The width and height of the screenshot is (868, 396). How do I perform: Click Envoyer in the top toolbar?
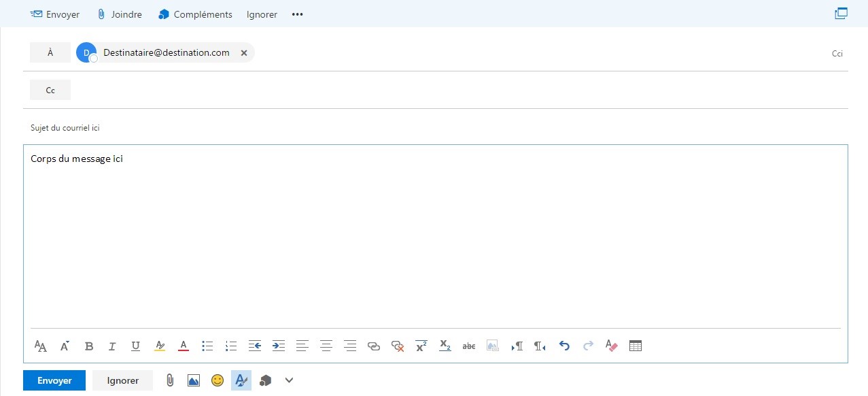(55, 14)
